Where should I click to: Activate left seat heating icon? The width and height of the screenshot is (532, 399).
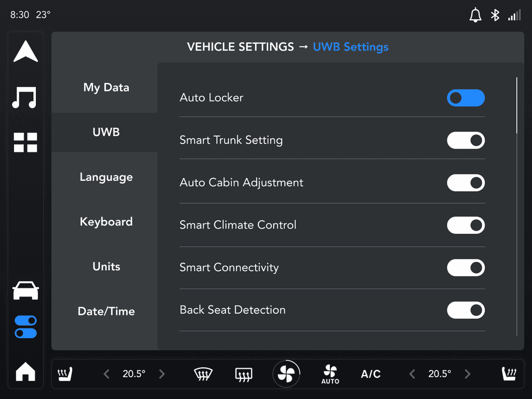[65, 374]
